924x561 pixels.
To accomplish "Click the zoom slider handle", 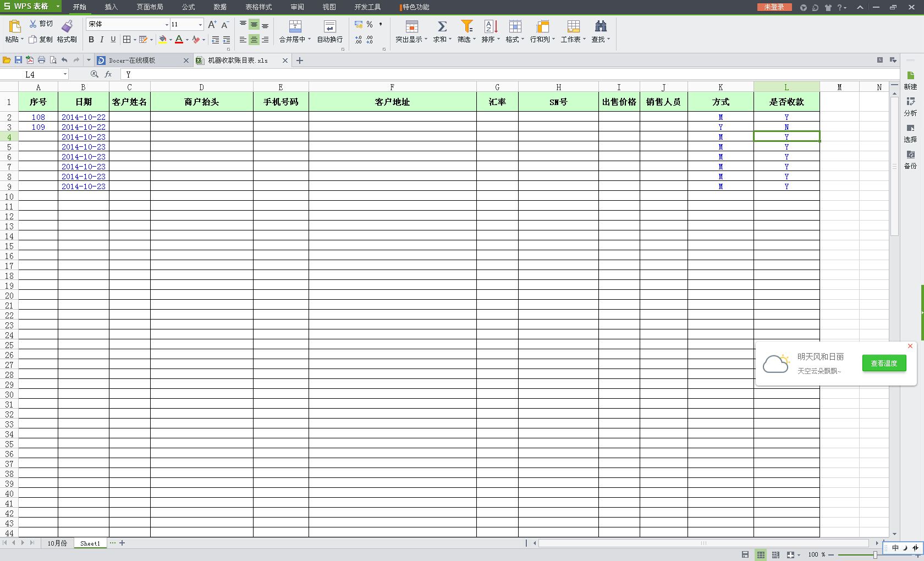I will [875, 554].
